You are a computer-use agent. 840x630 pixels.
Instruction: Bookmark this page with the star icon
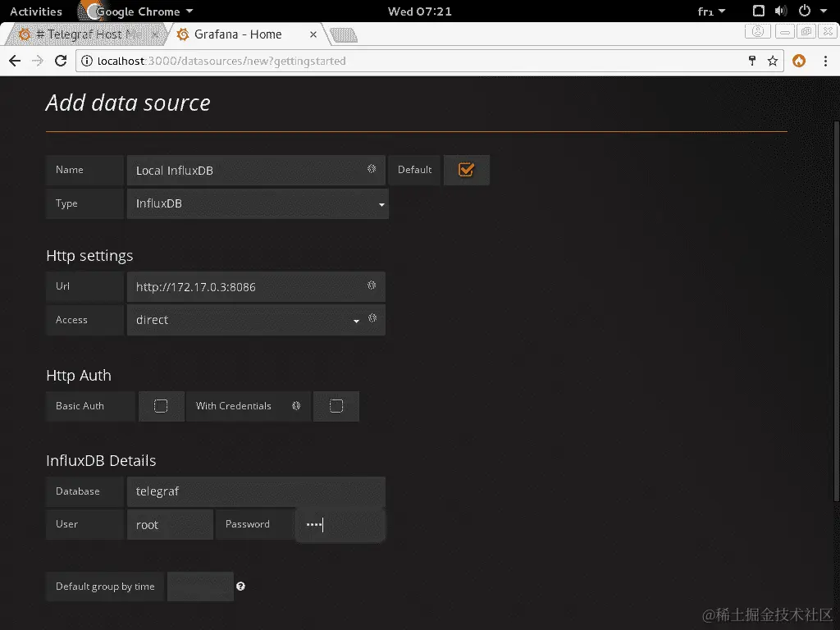(x=773, y=61)
